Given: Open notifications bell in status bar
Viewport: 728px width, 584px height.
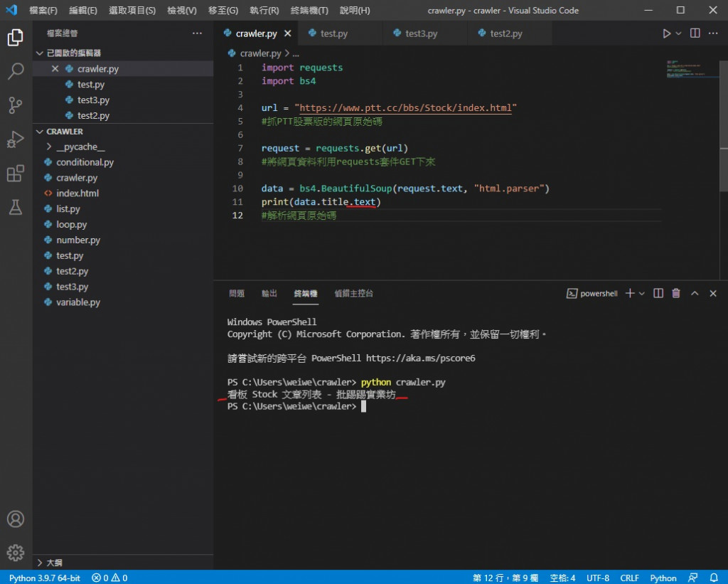Looking at the screenshot, I should (x=714, y=578).
